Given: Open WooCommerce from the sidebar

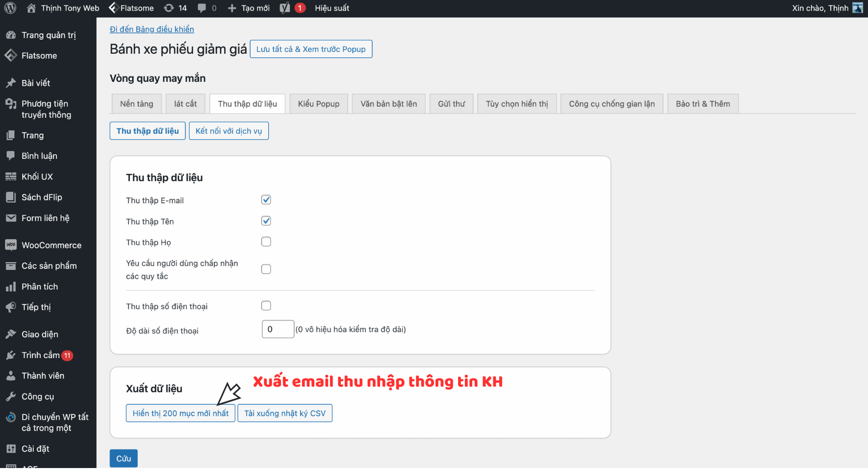Looking at the screenshot, I should [51, 245].
